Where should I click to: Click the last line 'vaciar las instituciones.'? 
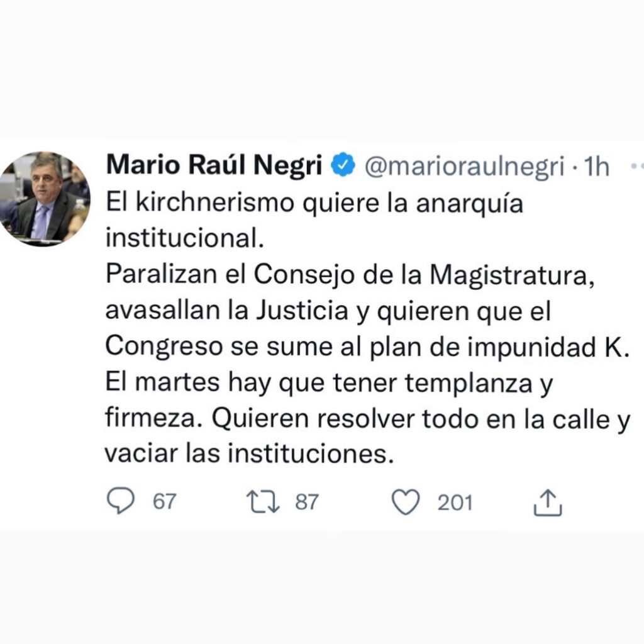(249, 454)
